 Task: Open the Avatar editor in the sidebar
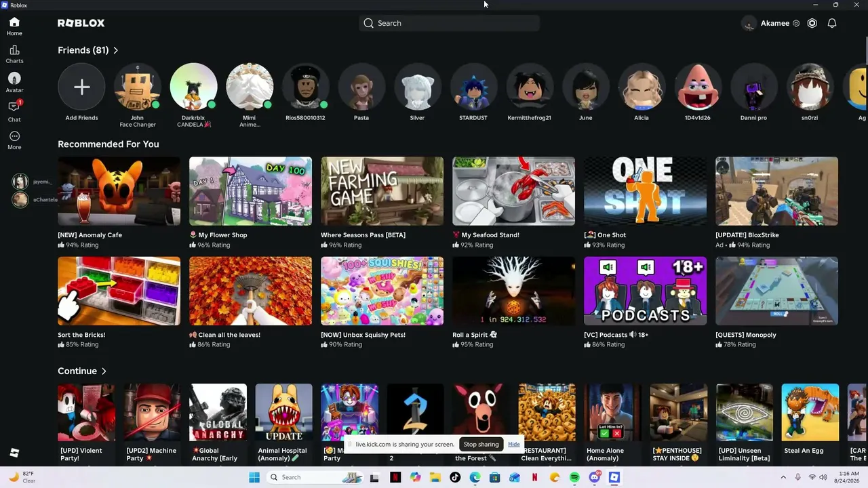pyautogui.click(x=14, y=83)
